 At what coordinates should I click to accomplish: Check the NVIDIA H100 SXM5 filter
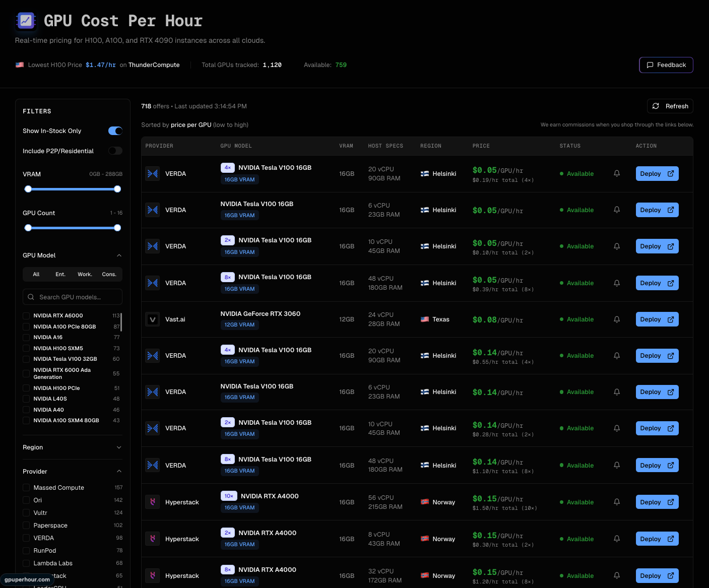(26, 348)
